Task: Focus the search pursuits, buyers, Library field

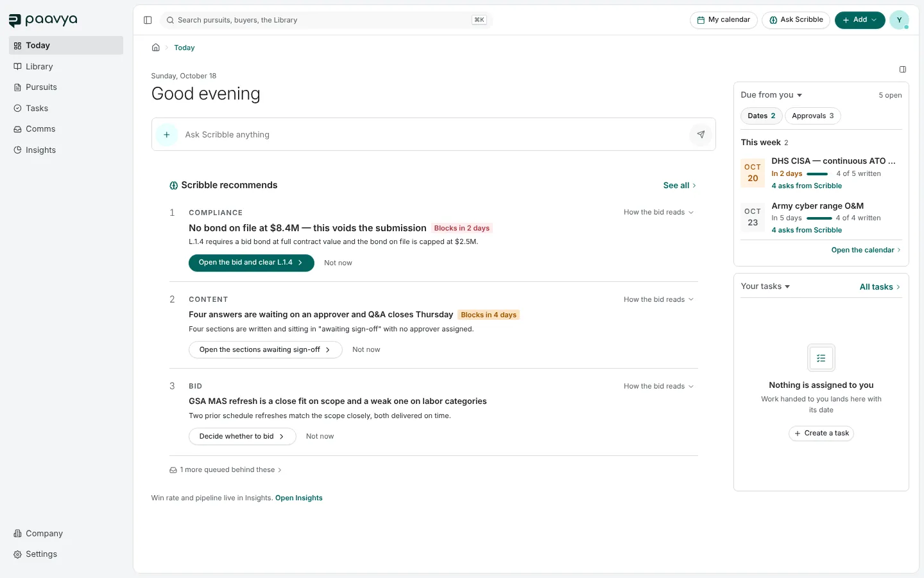Action: [x=326, y=20]
